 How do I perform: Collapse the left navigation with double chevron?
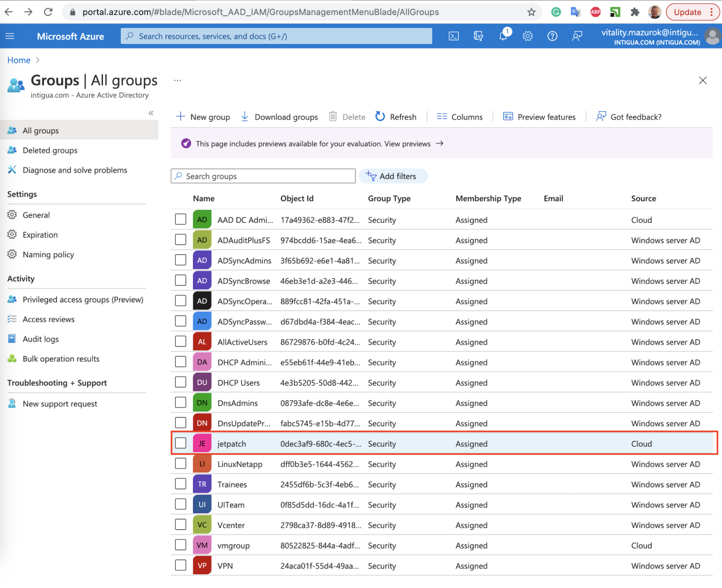(x=151, y=113)
